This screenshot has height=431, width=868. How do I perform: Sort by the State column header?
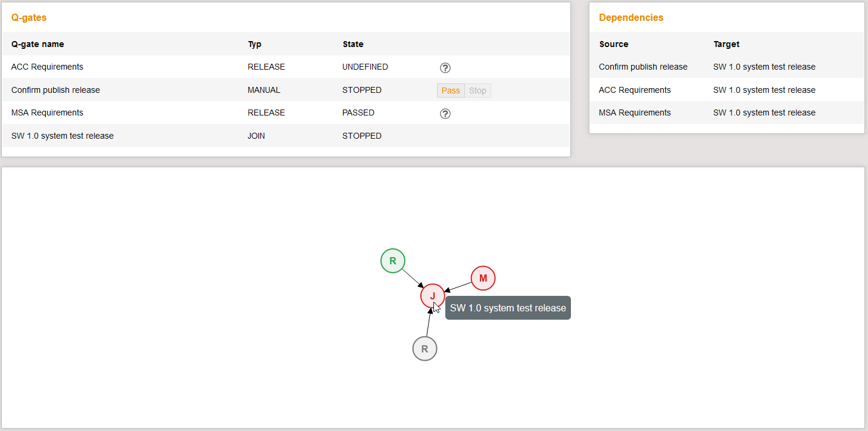click(x=352, y=44)
